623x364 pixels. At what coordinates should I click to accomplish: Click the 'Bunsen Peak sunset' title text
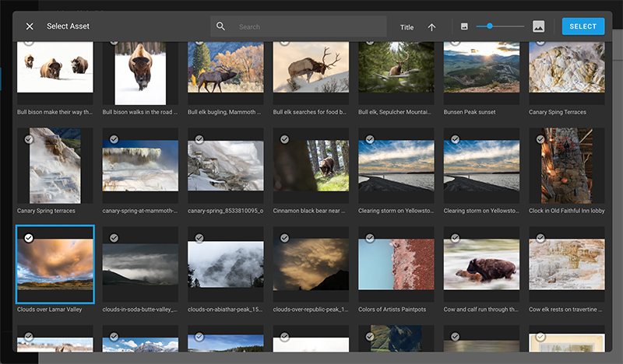pyautogui.click(x=470, y=112)
